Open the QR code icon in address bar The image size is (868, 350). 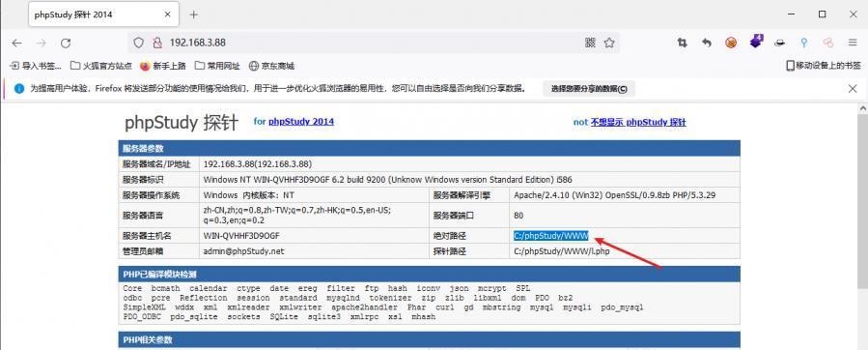(590, 43)
